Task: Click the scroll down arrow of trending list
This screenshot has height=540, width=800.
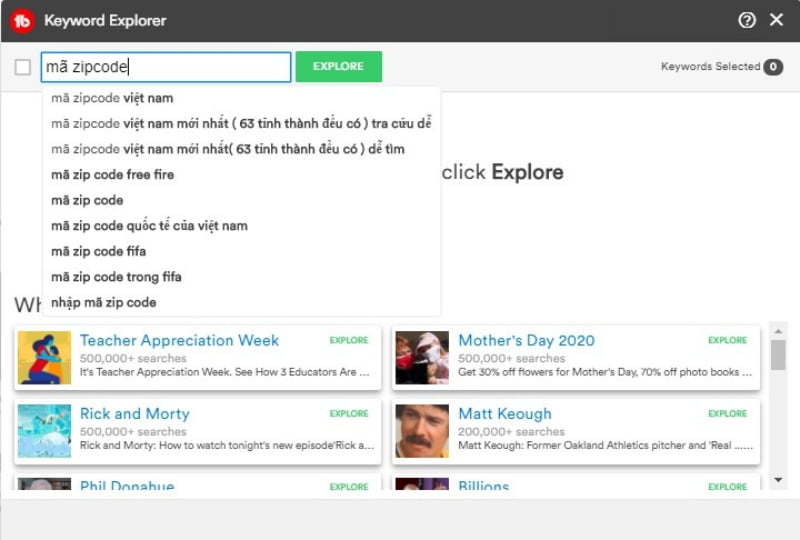Action: 778,481
